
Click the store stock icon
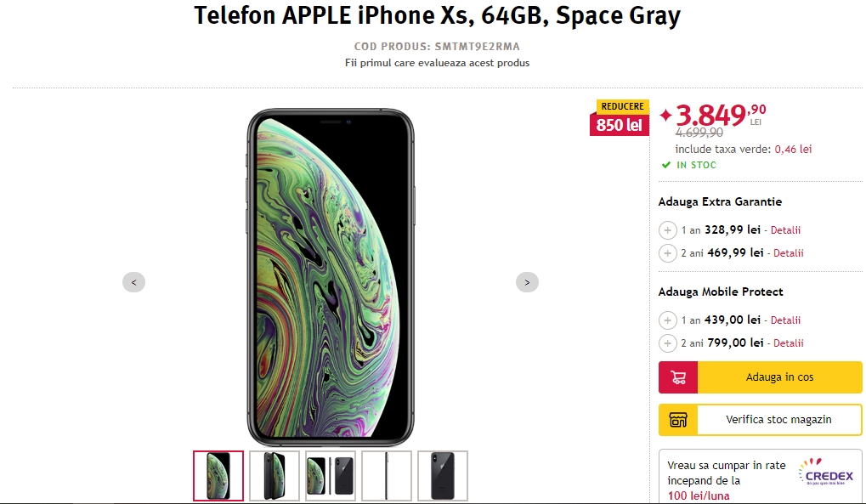tap(678, 420)
